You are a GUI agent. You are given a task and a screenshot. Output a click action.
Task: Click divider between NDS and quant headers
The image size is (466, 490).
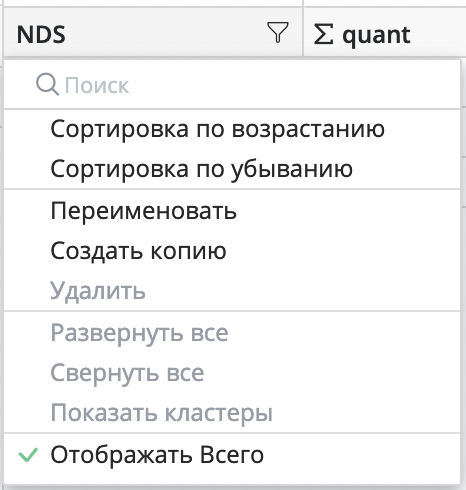pos(303,32)
